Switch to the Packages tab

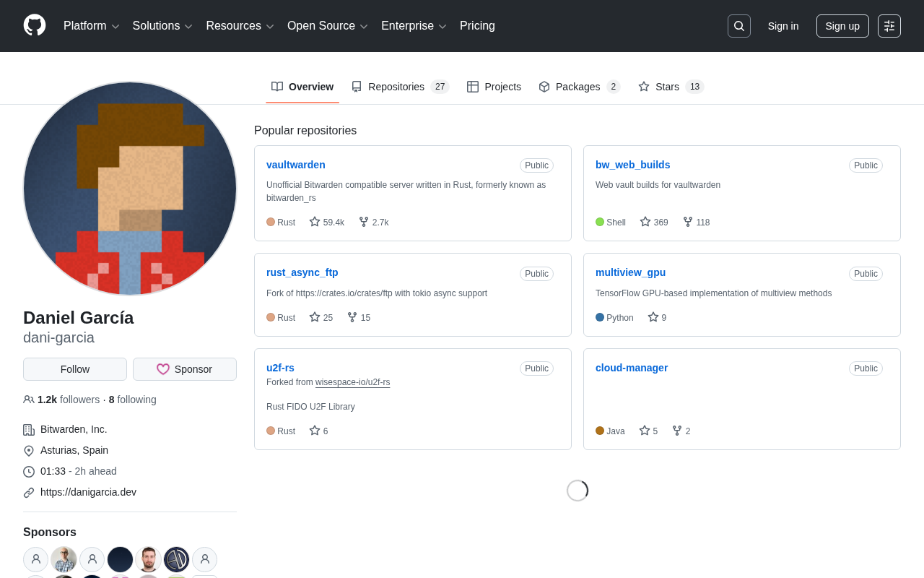click(580, 87)
